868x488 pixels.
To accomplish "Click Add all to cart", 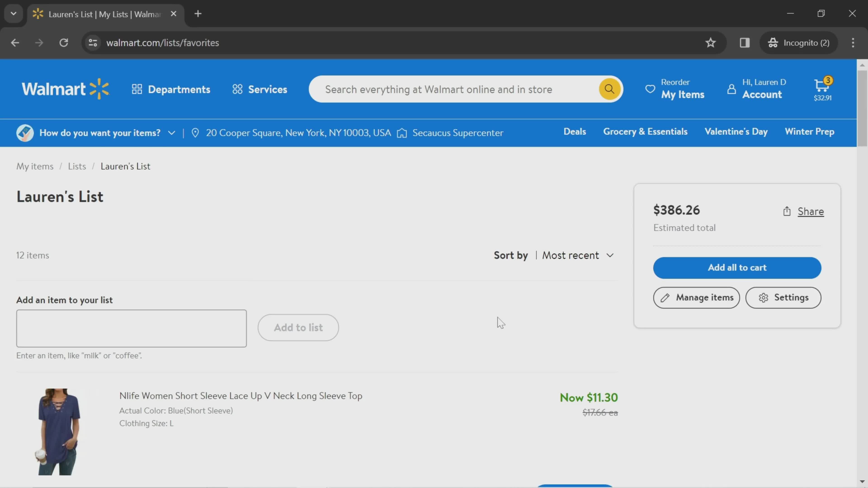I will (737, 268).
